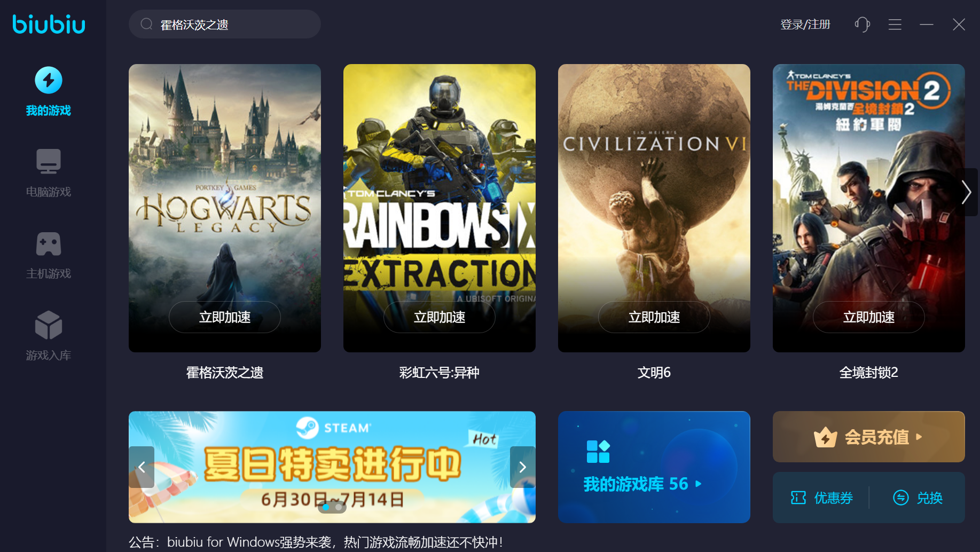
Task: Show next games with right chevron
Action: [x=966, y=192]
